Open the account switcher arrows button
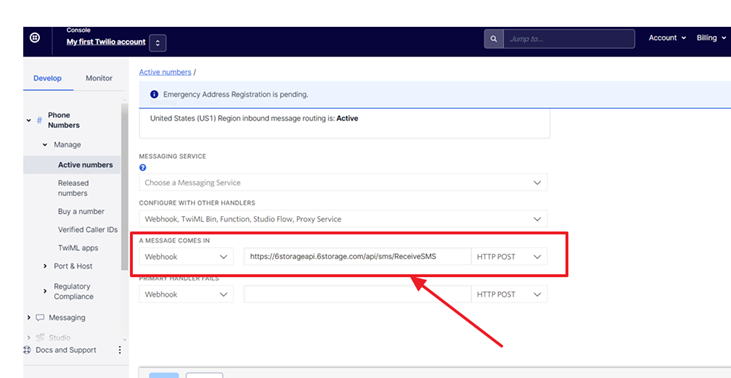The image size is (731, 378). pyautogui.click(x=158, y=43)
